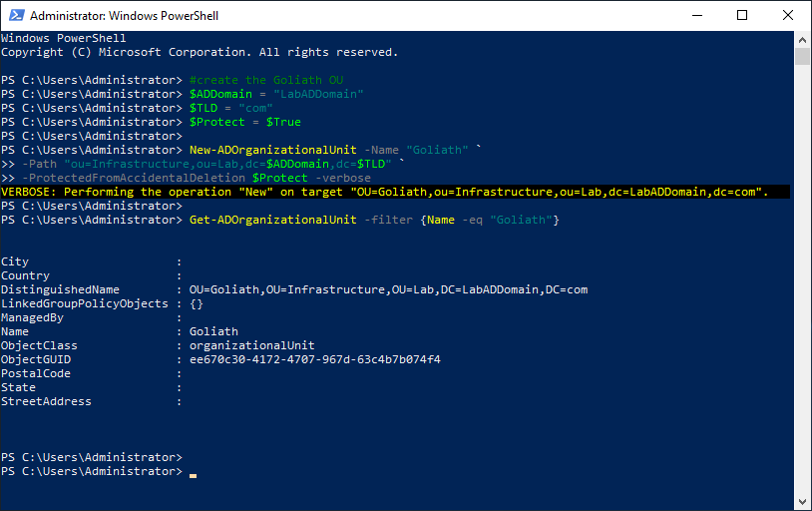Click the scrollbar down arrow
812x511 pixels.
click(x=803, y=503)
